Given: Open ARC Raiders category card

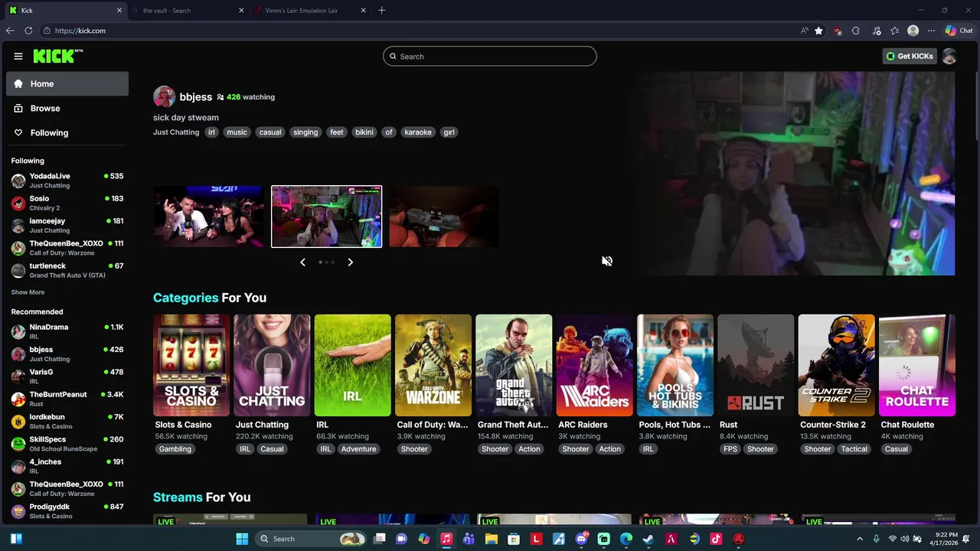Looking at the screenshot, I should pyautogui.click(x=594, y=365).
